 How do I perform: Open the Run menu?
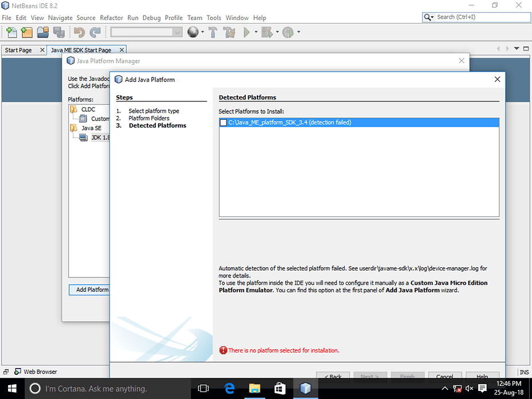pos(132,18)
